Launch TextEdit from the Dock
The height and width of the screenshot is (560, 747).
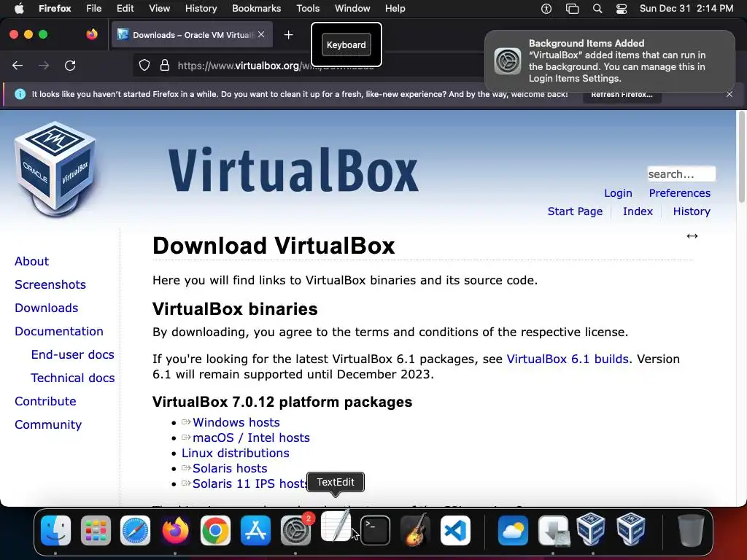[x=336, y=526]
